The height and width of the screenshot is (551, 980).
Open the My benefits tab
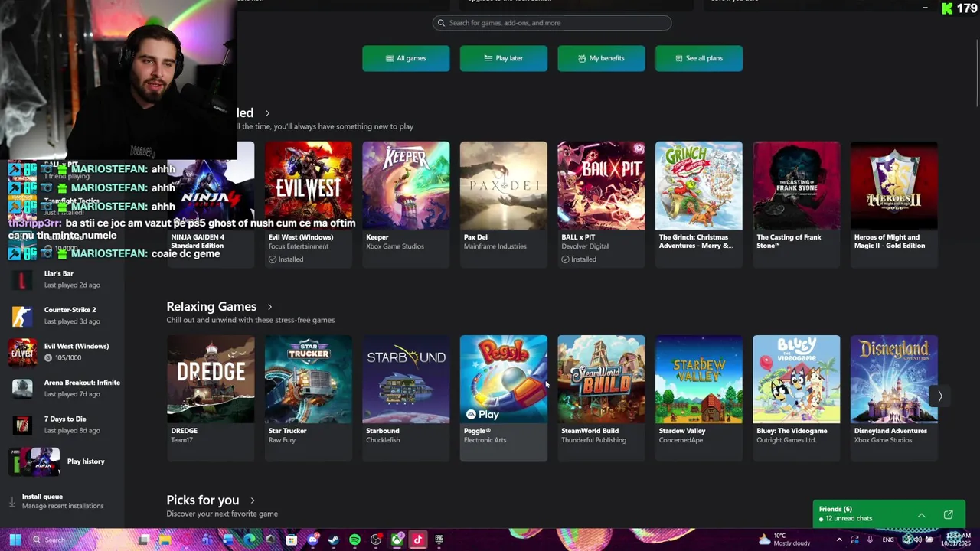[601, 58]
